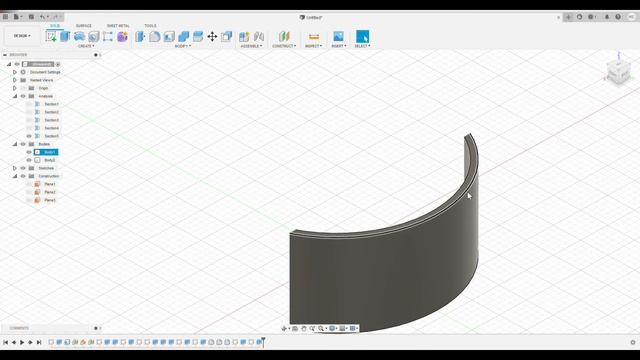
Task: Click the Insert image icon
Action: click(338, 36)
